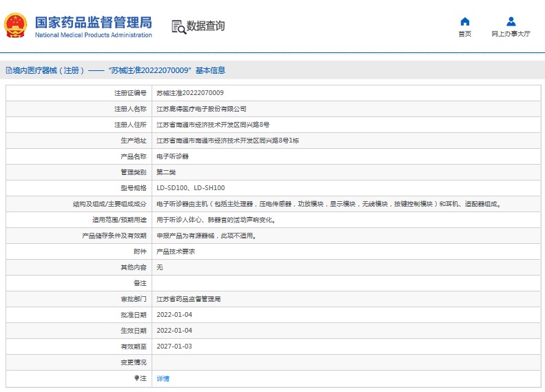The height and width of the screenshot is (392, 545).
Task: Click the 注册证编号 label
Action: (x=130, y=93)
